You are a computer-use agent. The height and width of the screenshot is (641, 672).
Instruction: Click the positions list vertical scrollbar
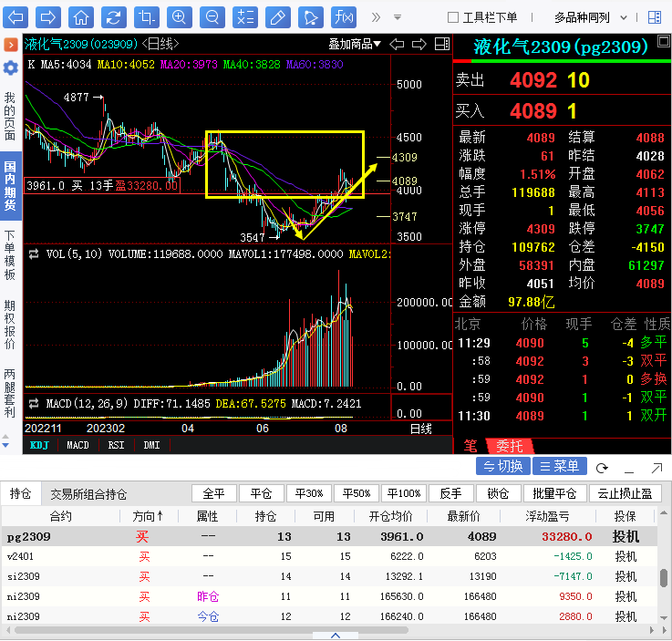click(664, 578)
